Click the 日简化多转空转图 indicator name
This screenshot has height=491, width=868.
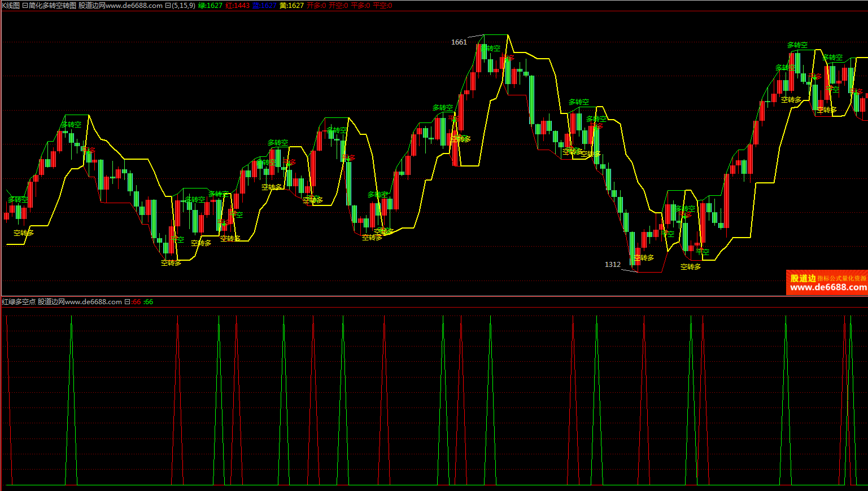tap(49, 6)
